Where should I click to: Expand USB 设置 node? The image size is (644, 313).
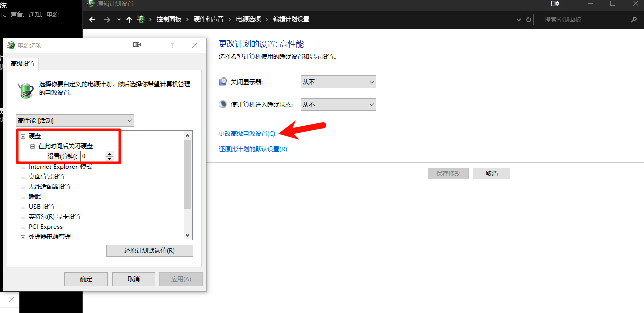[23, 207]
